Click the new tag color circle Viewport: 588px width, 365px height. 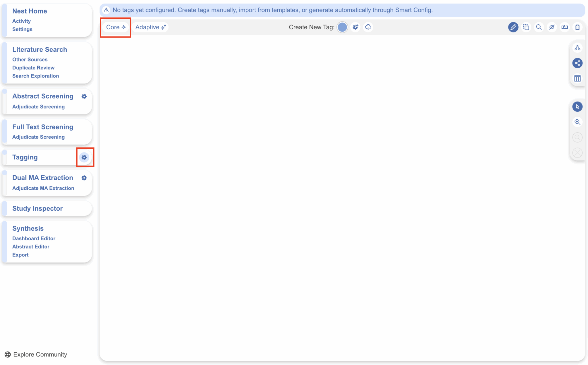[342, 27]
